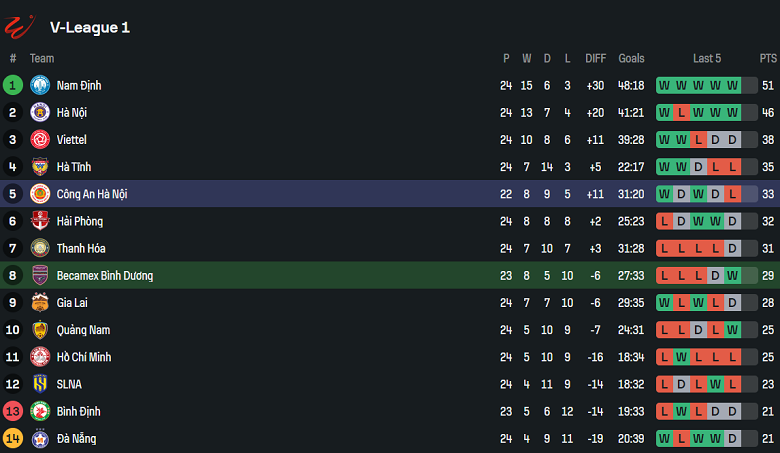The image size is (780, 453).
Task: Click Nam Định's most recent win badge
Action: coord(733,86)
